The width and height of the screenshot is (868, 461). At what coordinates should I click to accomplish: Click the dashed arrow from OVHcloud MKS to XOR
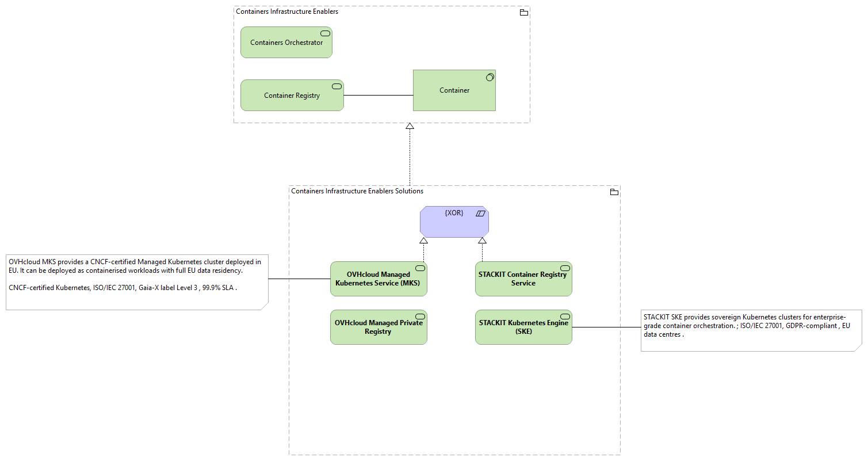tap(423, 250)
